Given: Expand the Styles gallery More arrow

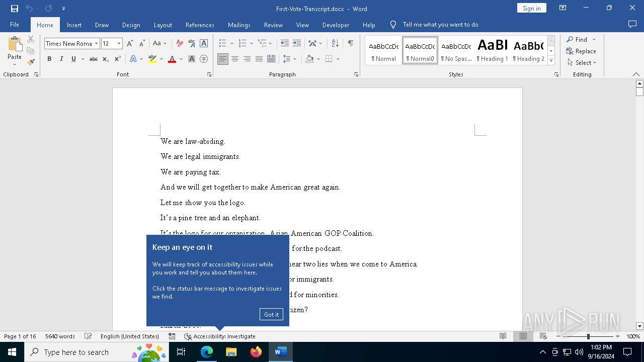Looking at the screenshot, I should point(551,61).
